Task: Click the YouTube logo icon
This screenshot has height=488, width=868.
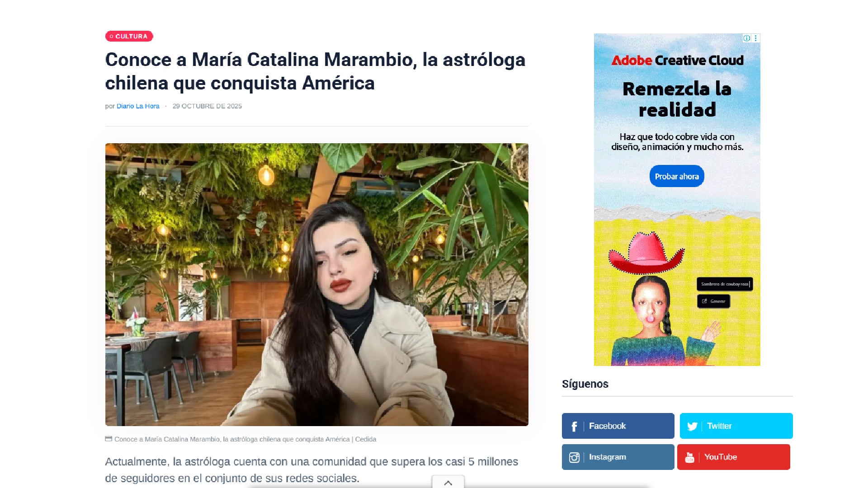Action: click(689, 457)
